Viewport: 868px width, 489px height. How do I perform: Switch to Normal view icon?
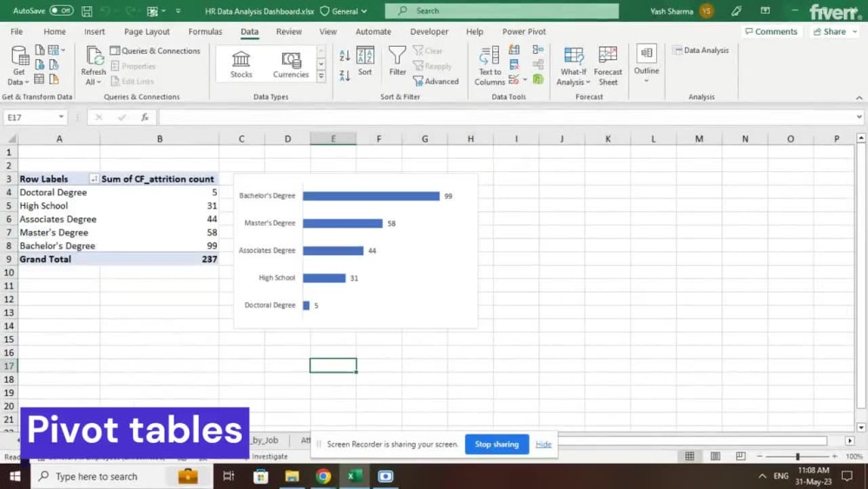tap(689, 456)
